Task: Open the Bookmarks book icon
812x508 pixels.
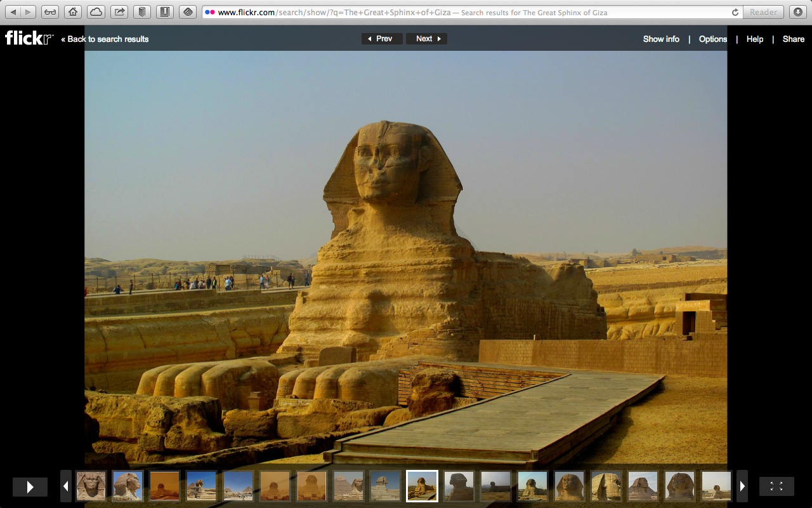Action: point(141,11)
